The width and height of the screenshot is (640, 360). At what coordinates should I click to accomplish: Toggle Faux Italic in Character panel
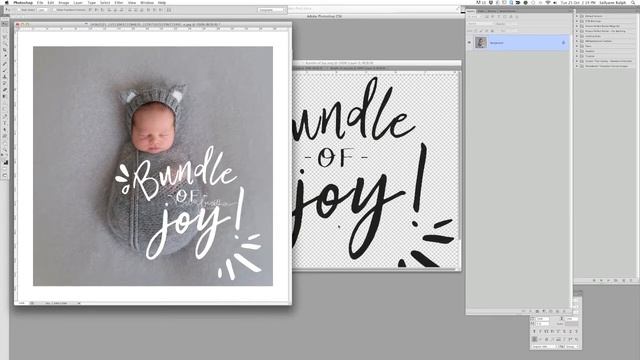[x=540, y=331]
